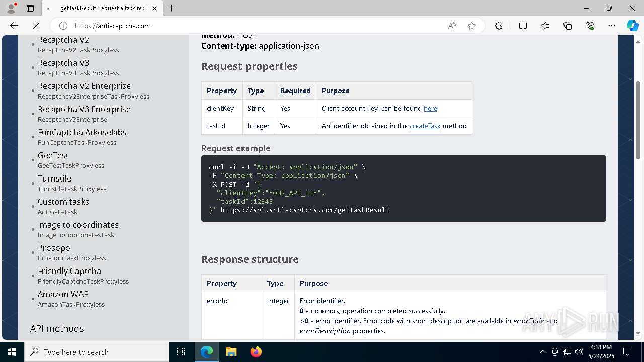This screenshot has height=362, width=644.
Task: Open Friendly Captcha page
Action: tap(69, 271)
